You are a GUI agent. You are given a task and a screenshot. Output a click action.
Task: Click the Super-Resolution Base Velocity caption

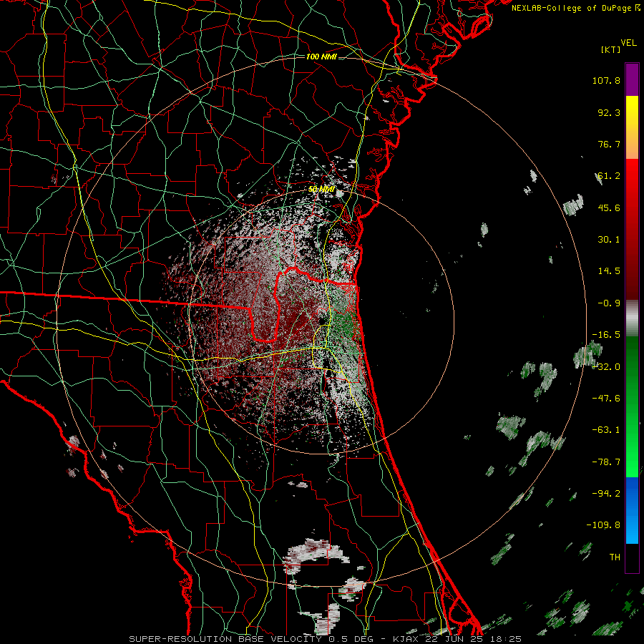pyautogui.click(x=326, y=639)
